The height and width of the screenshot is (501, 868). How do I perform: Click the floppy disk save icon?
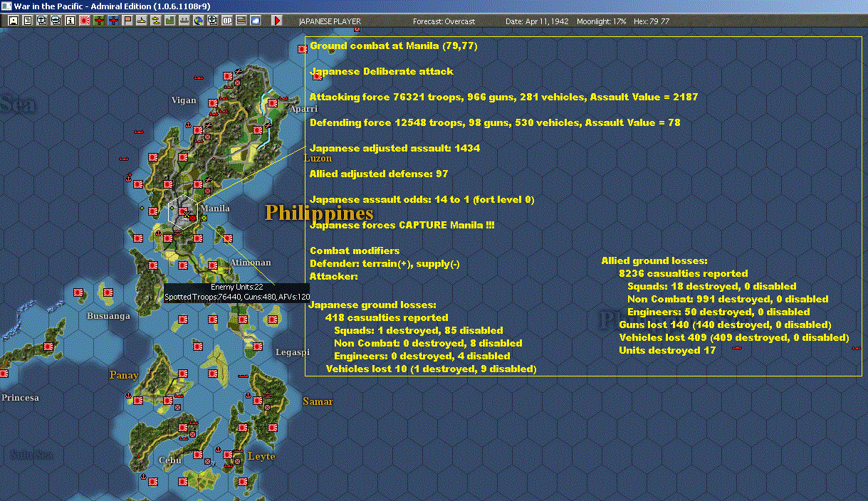pos(14,21)
